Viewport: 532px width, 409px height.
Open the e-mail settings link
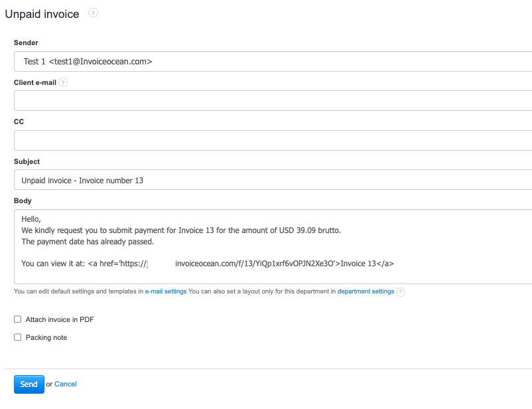click(x=166, y=291)
